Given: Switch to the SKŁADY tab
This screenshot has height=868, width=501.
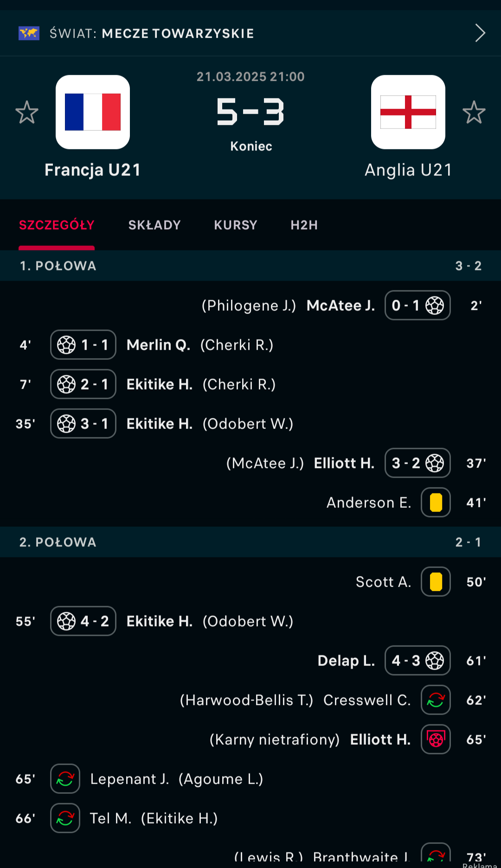Looking at the screenshot, I should [154, 225].
